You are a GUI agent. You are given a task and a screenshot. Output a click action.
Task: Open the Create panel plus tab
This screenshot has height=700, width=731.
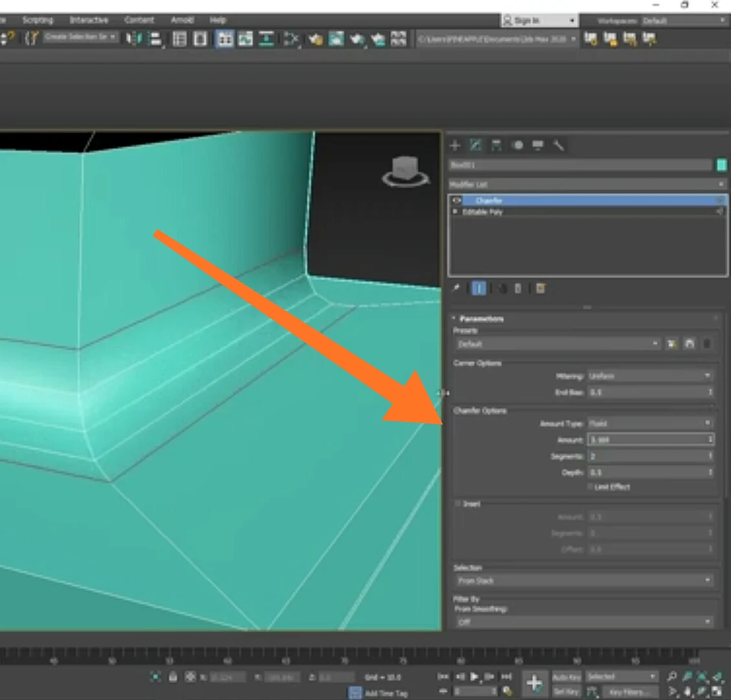[455, 145]
